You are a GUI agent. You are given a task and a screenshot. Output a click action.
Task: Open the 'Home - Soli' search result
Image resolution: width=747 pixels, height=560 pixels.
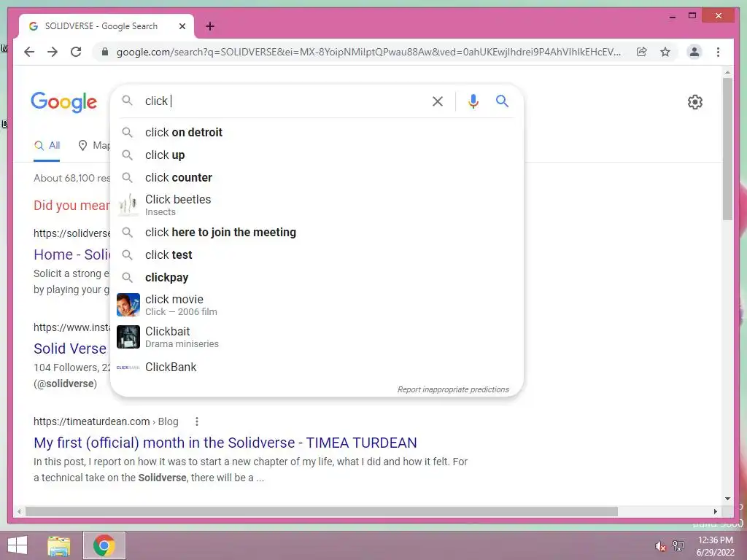(x=72, y=254)
